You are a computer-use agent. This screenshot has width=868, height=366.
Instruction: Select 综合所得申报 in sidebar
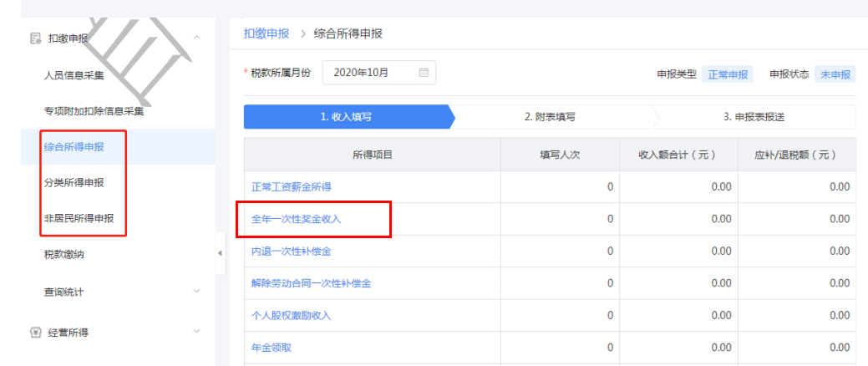pos(74,147)
